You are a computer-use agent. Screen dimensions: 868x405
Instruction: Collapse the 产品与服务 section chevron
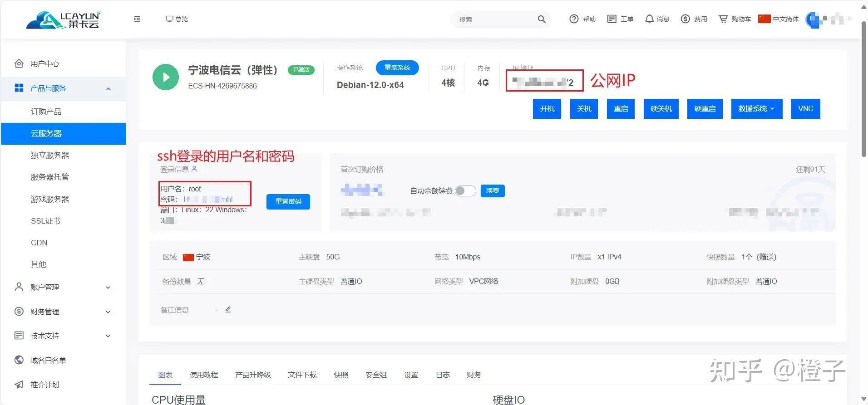coord(108,89)
